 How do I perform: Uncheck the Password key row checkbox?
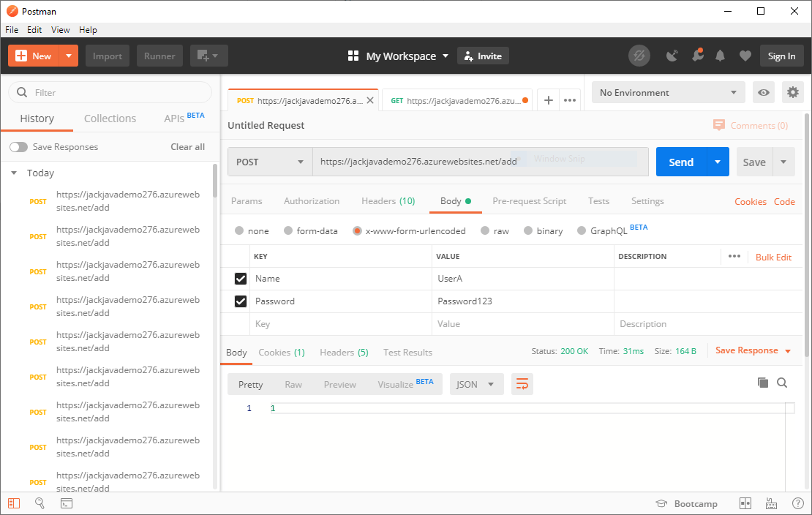tap(240, 301)
